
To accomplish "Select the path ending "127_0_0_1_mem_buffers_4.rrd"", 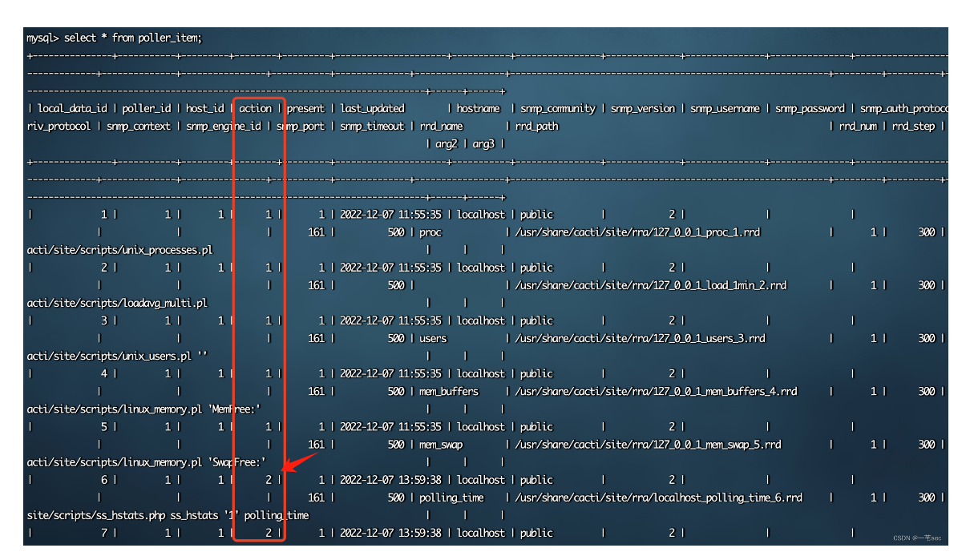I will coord(657,391).
